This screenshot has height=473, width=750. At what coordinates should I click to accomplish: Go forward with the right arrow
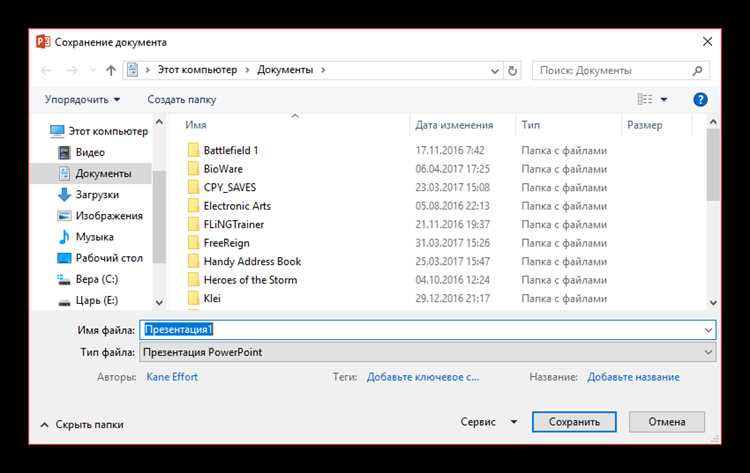[72, 71]
